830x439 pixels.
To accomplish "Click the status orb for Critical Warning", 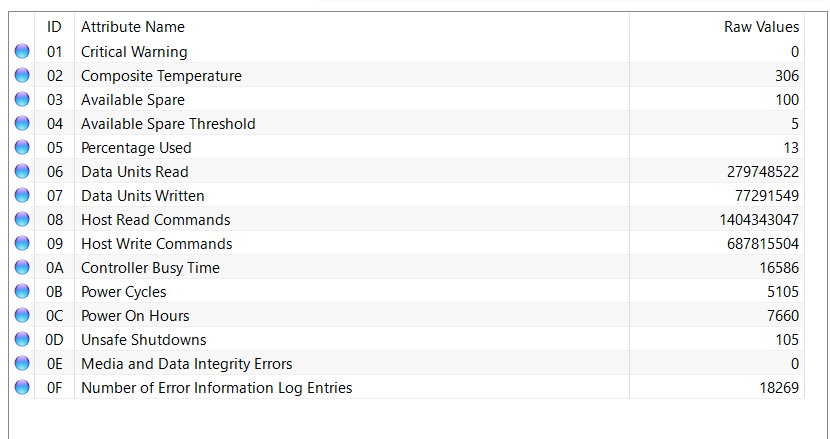I will (x=22, y=51).
